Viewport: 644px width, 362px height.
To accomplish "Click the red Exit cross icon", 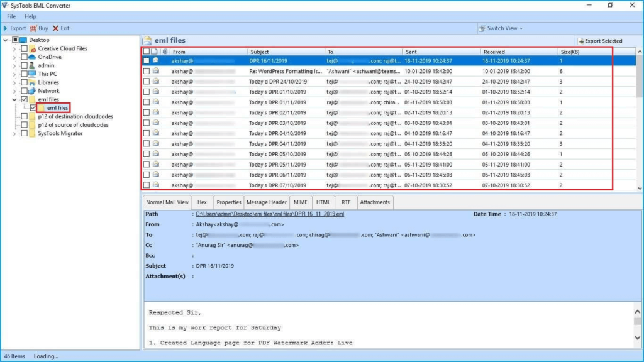I will 55,28.
